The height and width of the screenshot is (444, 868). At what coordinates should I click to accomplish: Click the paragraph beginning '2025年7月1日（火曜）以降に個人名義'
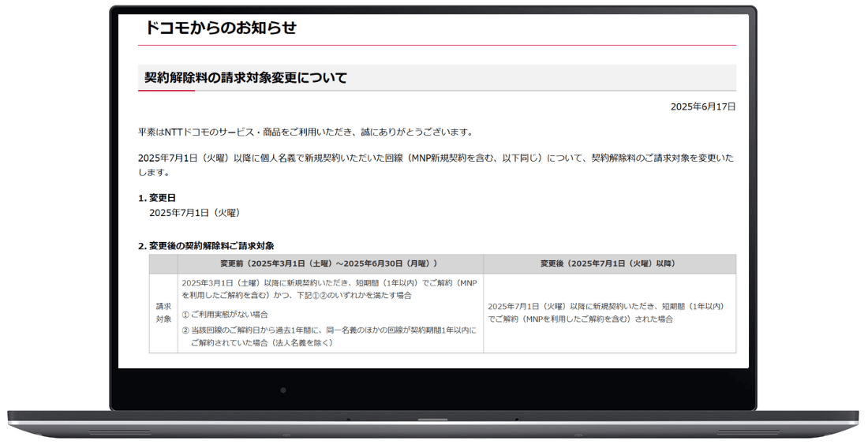pyautogui.click(x=436, y=165)
